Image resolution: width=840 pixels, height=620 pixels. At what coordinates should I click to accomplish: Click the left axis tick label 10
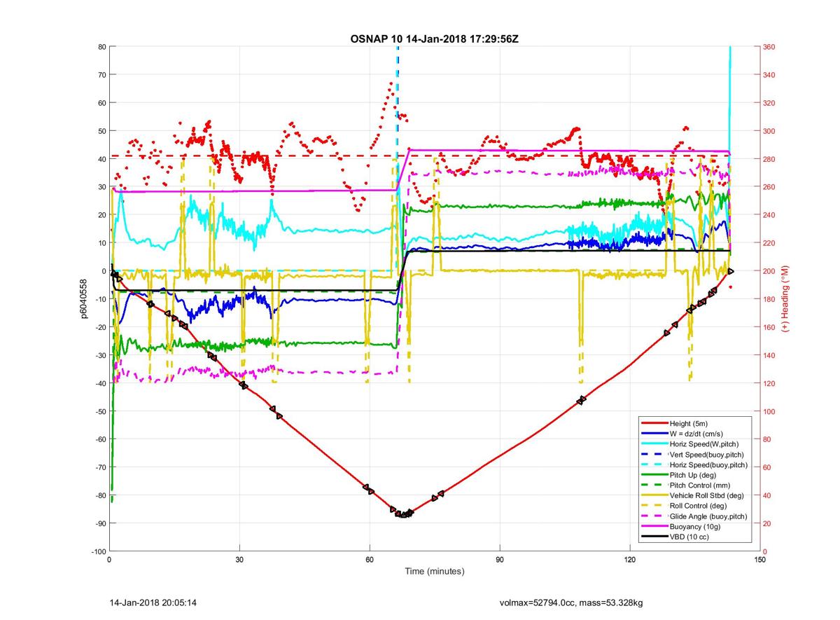pos(101,243)
